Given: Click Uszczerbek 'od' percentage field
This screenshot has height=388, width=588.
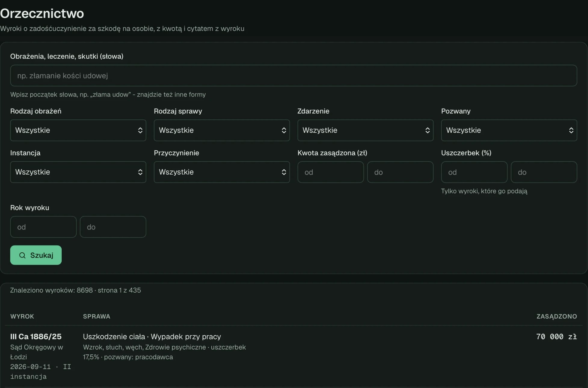Looking at the screenshot, I should coord(474,172).
